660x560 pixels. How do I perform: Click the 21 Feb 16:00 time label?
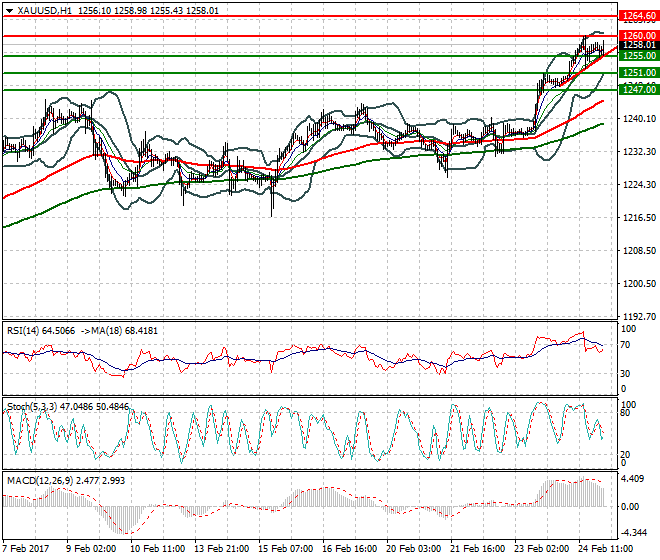point(477,549)
